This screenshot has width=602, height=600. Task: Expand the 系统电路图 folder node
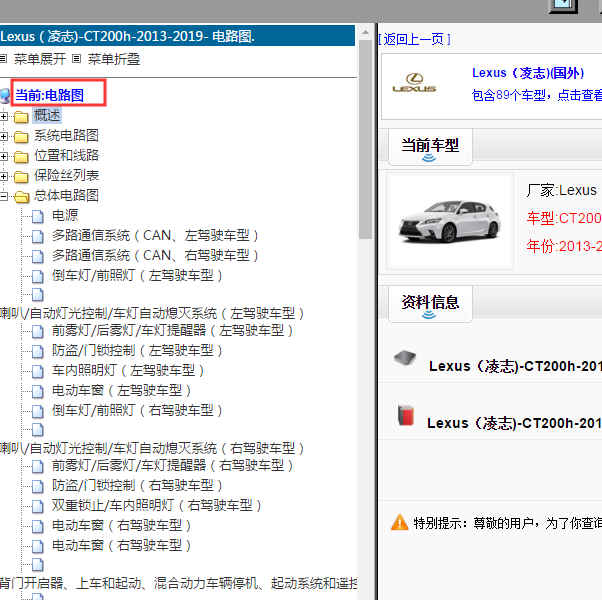pos(3,136)
